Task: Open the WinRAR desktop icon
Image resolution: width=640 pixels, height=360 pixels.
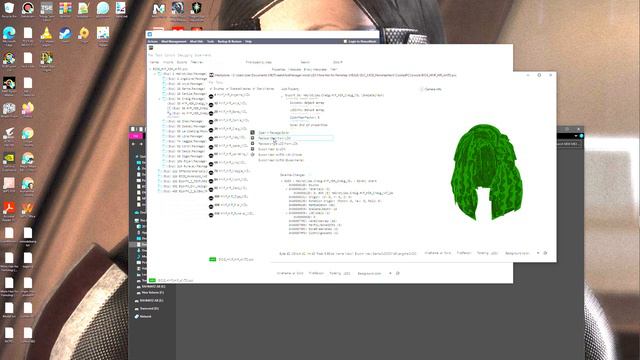Action: click(65, 8)
